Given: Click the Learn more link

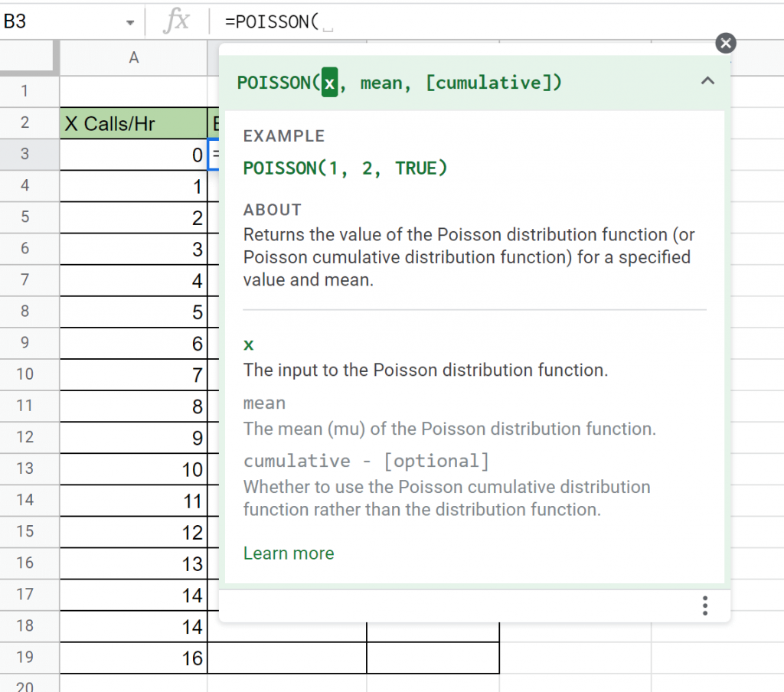Looking at the screenshot, I should pyautogui.click(x=288, y=553).
